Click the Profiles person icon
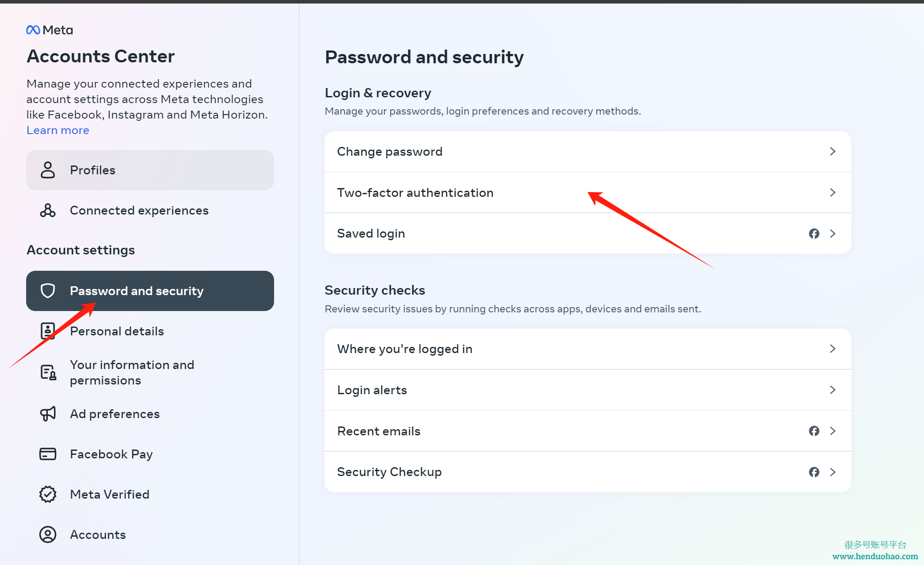The width and height of the screenshot is (924, 565). [48, 170]
